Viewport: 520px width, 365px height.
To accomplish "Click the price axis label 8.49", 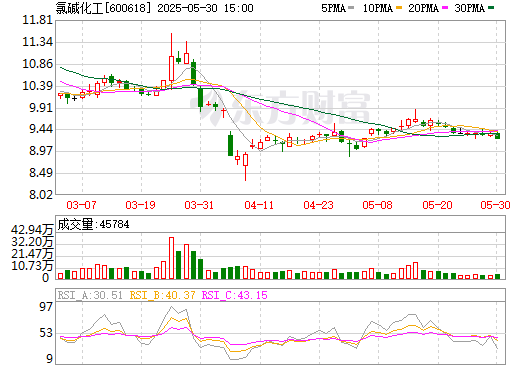I will tap(41, 173).
